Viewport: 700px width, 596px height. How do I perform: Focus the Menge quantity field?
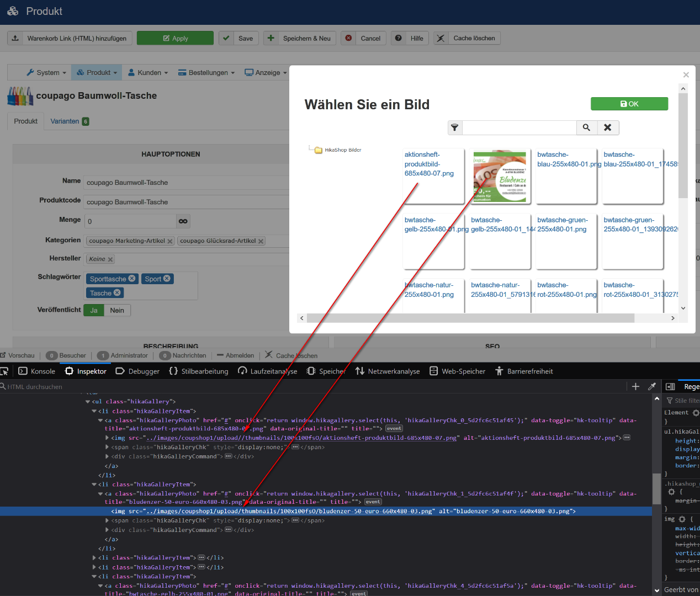pyautogui.click(x=130, y=221)
